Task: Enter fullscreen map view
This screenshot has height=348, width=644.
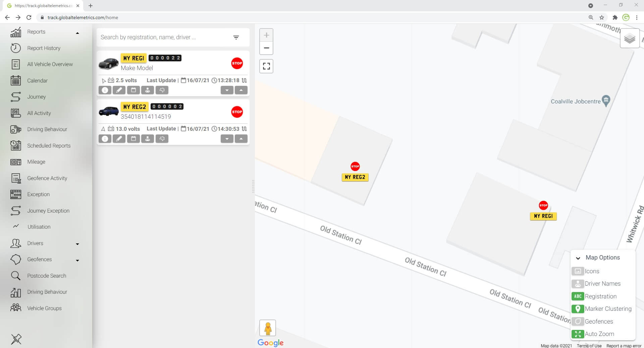Action: click(266, 66)
